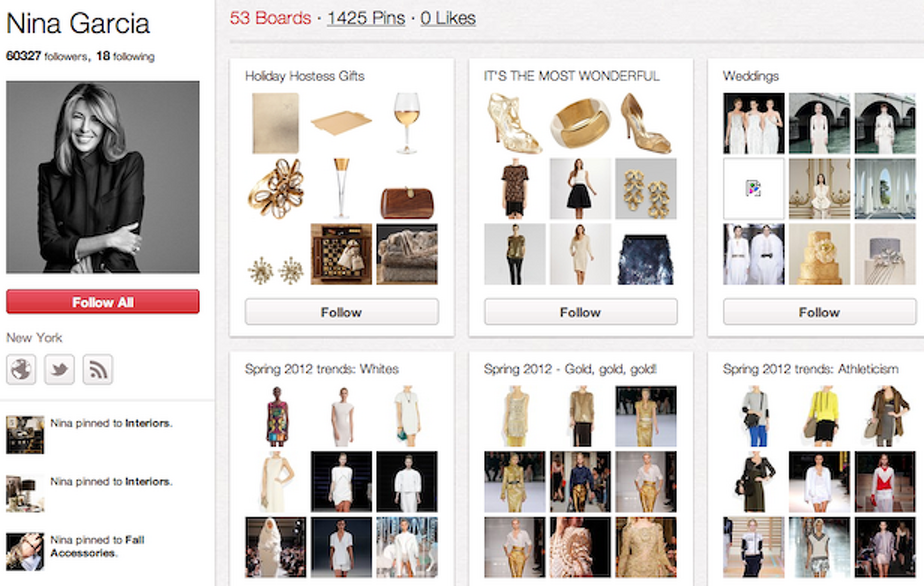The height and width of the screenshot is (586, 924).
Task: Select the 53 Boards tab
Action: (x=270, y=18)
